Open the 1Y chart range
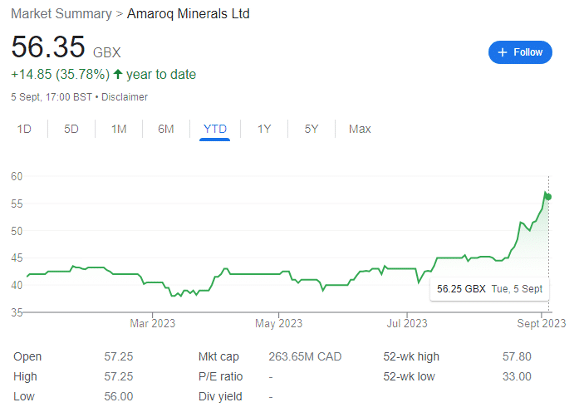The width and height of the screenshot is (580, 418). click(x=264, y=129)
